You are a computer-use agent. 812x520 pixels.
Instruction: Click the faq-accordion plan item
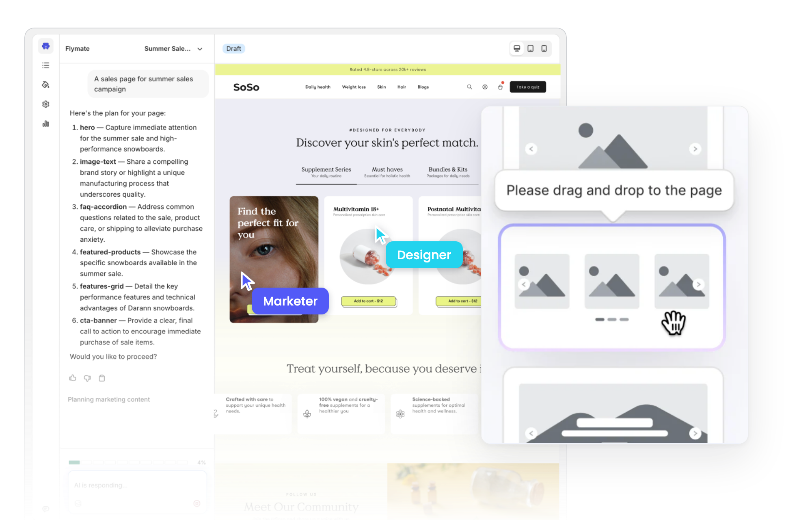pyautogui.click(x=138, y=223)
